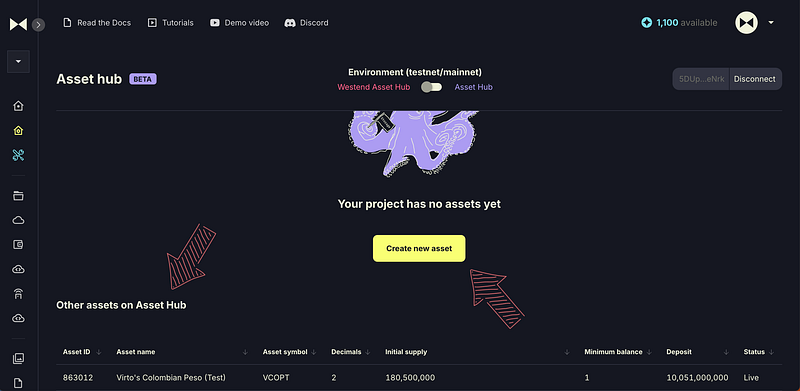Viewport: 800px width, 391px height.
Task: Sort by the Minimum balance column arrow
Action: pos(649,352)
